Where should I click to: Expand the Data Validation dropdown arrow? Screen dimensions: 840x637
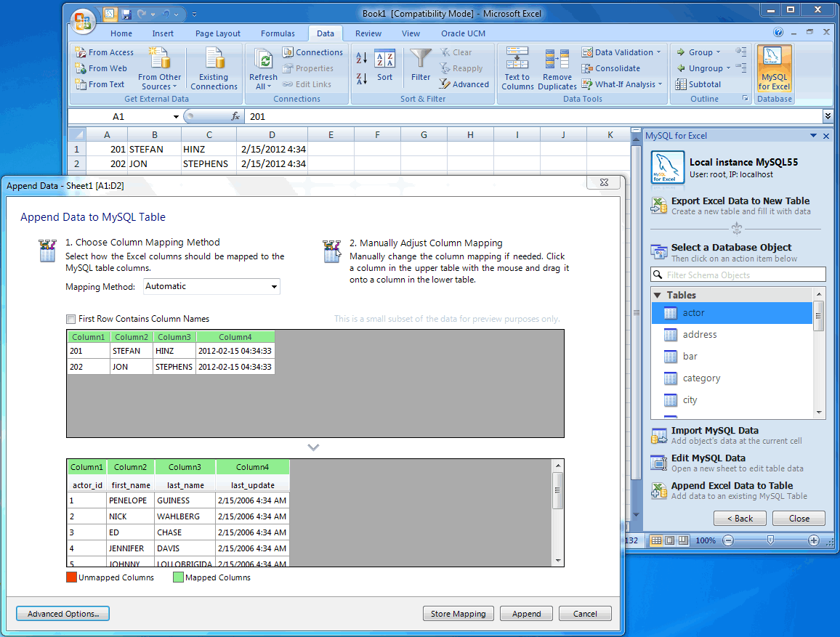tap(658, 52)
